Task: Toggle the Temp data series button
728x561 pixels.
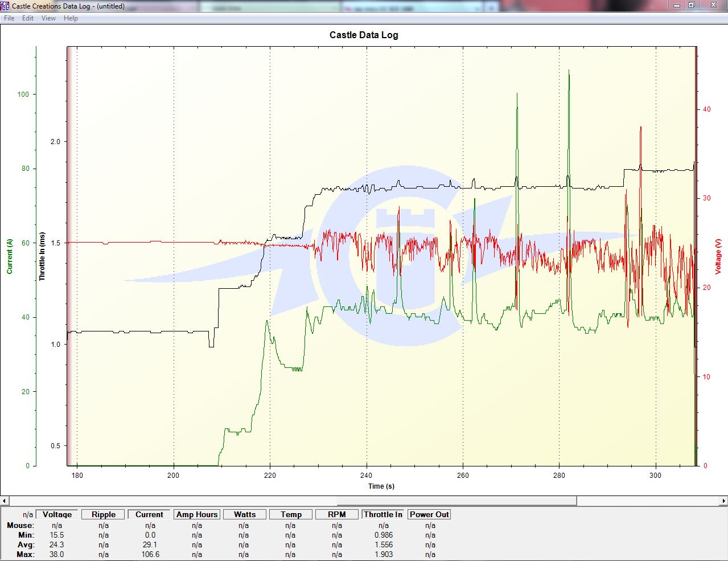Action: click(291, 514)
